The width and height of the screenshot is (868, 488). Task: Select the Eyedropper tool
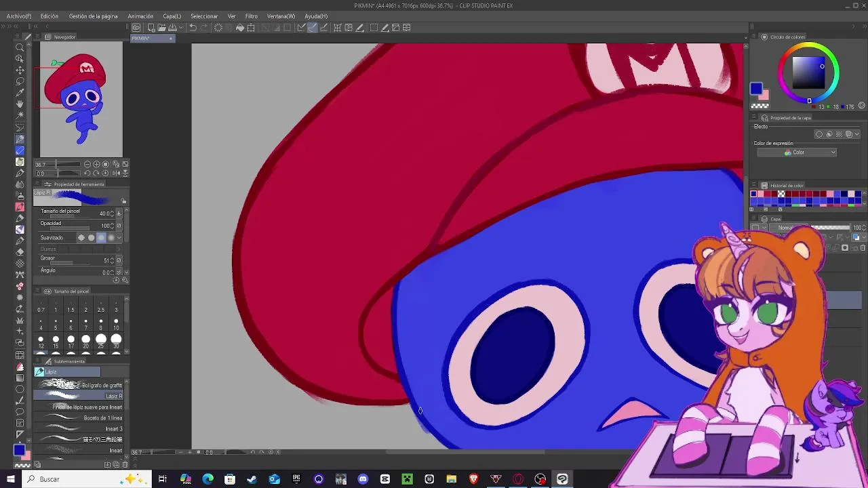pyautogui.click(x=20, y=93)
